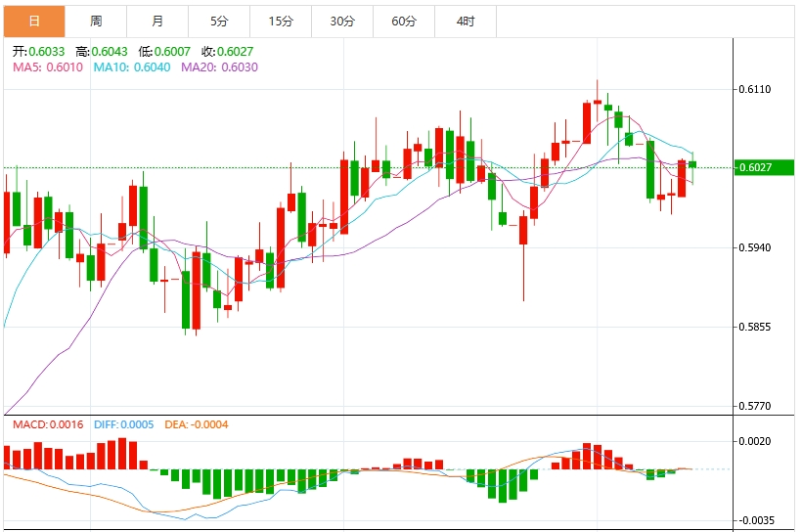This screenshot has width=802, height=532.
Task: Click the 0.5855 price axis label
Action: pos(755,327)
